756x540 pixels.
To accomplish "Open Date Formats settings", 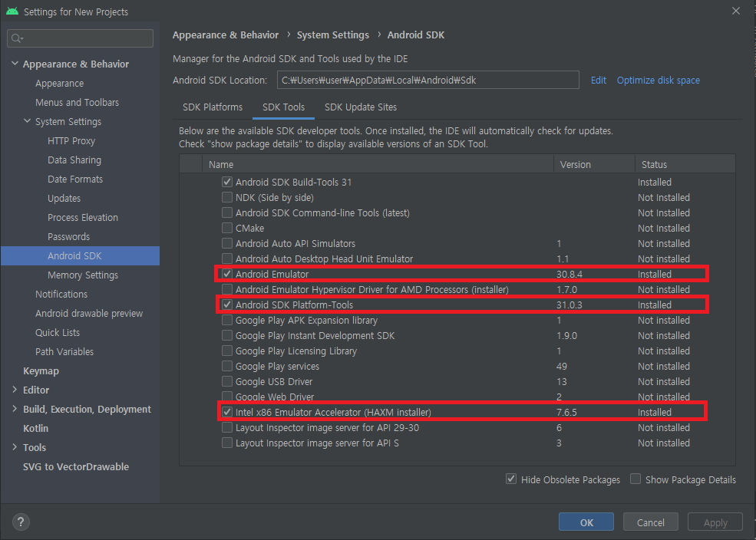I will point(75,179).
